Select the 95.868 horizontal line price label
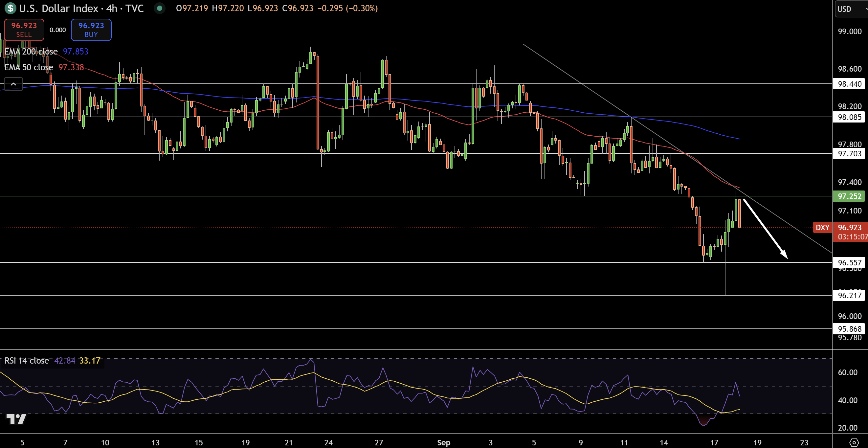 (x=850, y=329)
